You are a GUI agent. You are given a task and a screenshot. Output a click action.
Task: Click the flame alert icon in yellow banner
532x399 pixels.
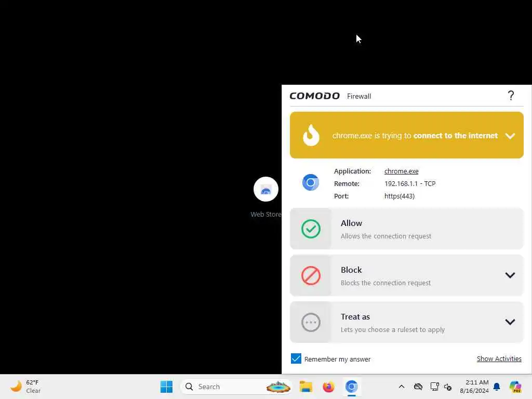[x=311, y=135]
